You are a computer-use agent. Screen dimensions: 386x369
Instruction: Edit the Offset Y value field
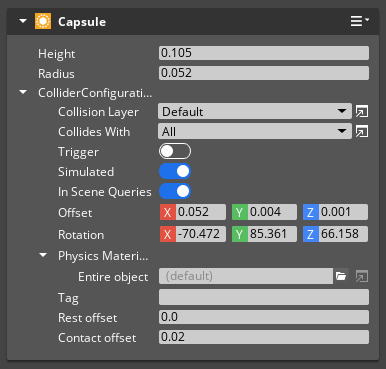click(272, 212)
